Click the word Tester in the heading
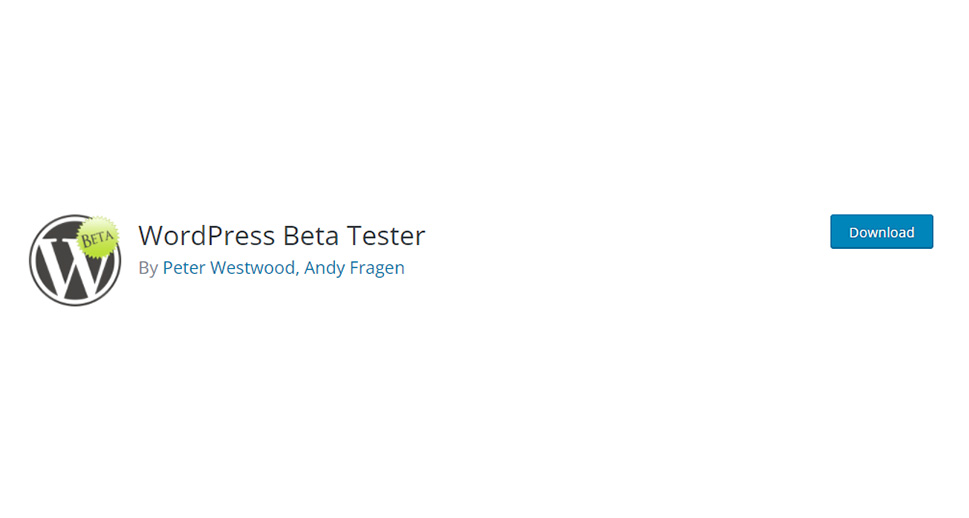Image resolution: width=969 pixels, height=518 pixels. [386, 236]
